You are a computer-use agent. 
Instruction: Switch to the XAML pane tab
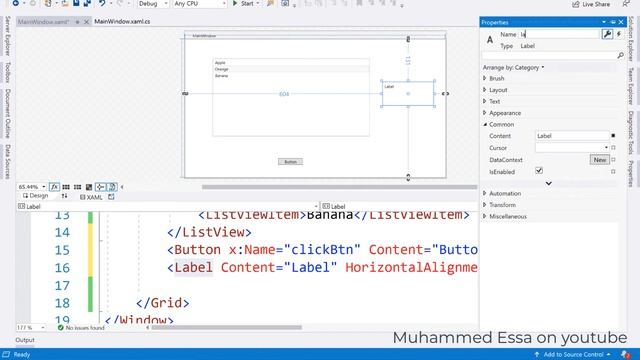pyautogui.click(x=91, y=197)
